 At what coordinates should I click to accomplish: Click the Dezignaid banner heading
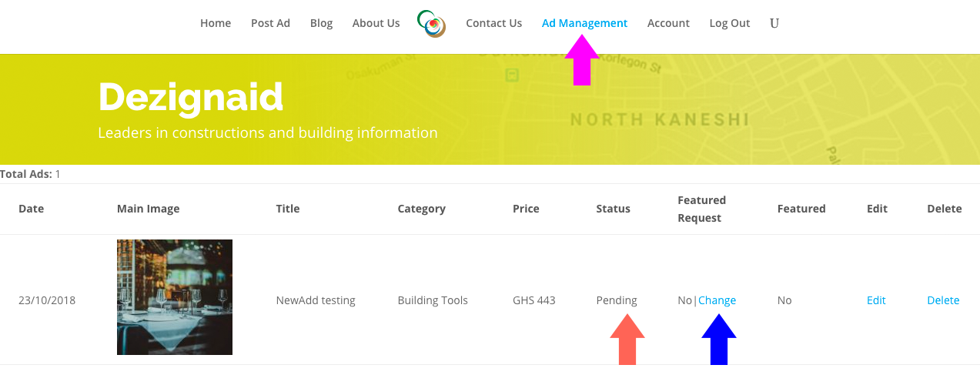coord(191,97)
